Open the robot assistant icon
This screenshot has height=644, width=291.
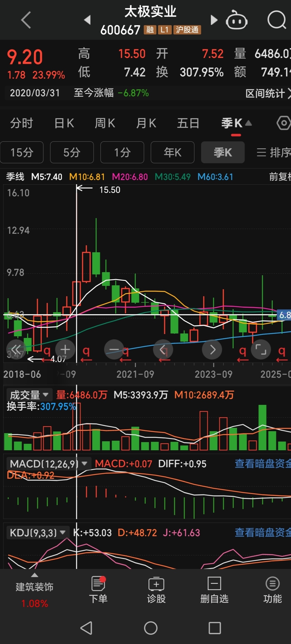(236, 20)
